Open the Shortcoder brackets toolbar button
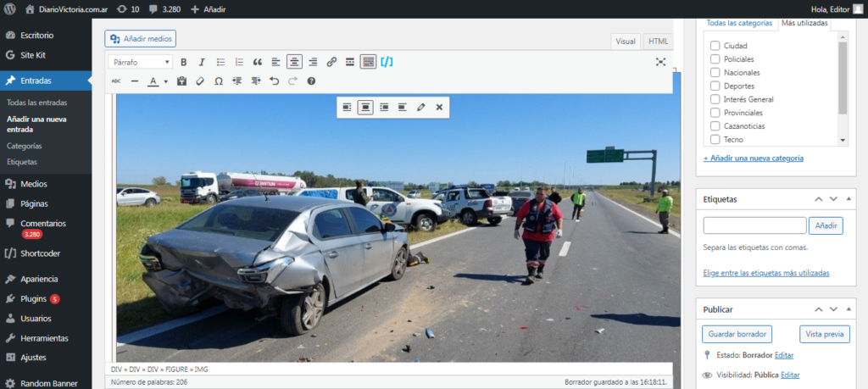Viewport: 868px width, 389px height. pos(387,62)
